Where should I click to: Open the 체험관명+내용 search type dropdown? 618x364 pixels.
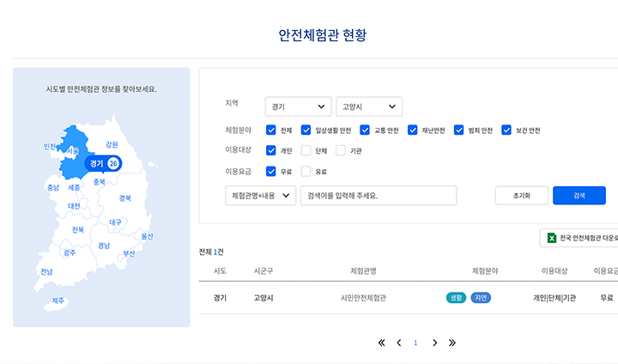(261, 196)
